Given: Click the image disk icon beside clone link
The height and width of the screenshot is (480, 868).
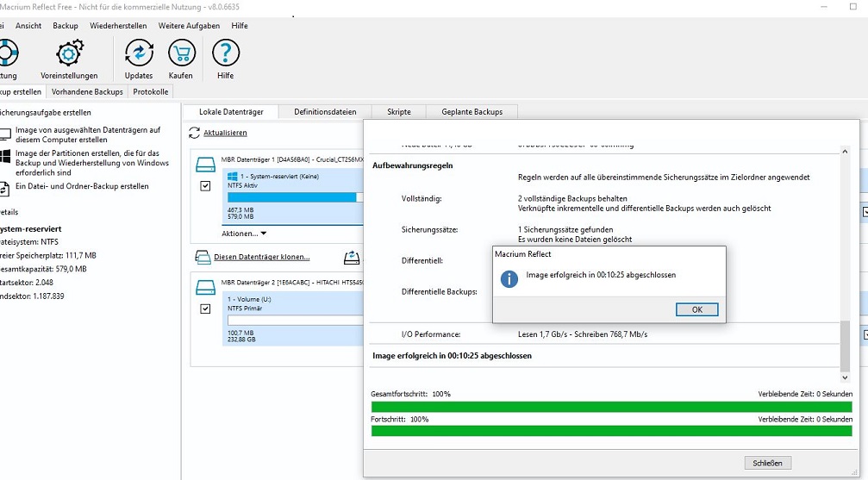Looking at the screenshot, I should tap(352, 257).
